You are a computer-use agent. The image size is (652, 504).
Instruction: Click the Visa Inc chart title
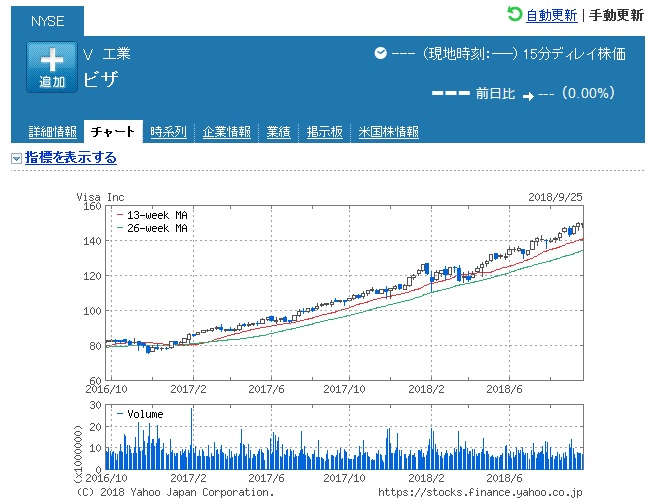[x=100, y=197]
